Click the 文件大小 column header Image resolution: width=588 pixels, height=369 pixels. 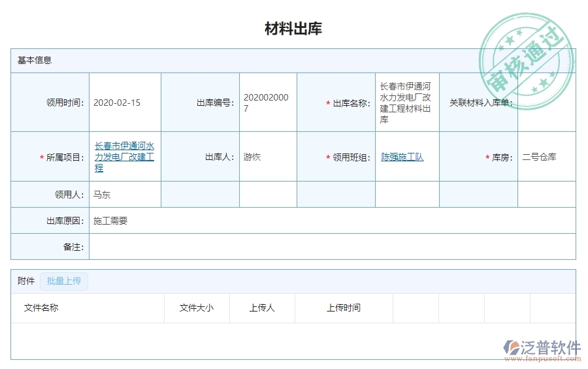pos(197,308)
